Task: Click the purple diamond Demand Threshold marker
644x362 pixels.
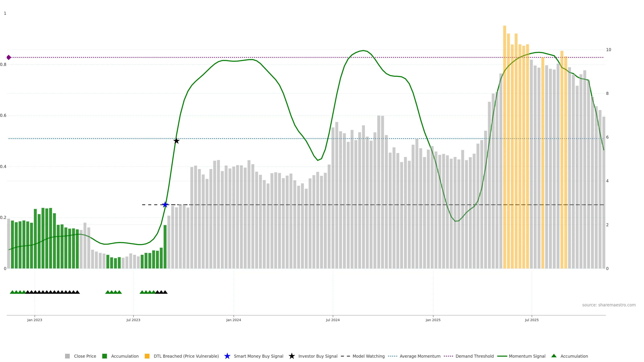Action: (9, 57)
